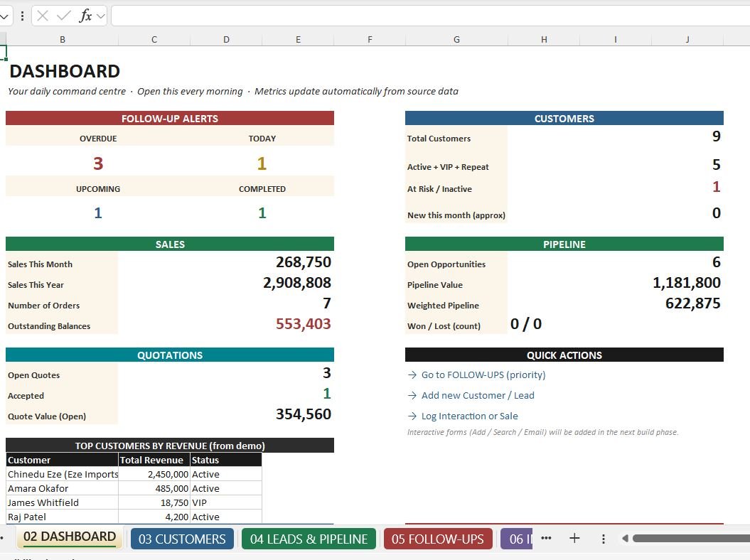Open the 05 FOLLOW-UPS sheet tab
Image resolution: width=750 pixels, height=560 pixels.
438,539
